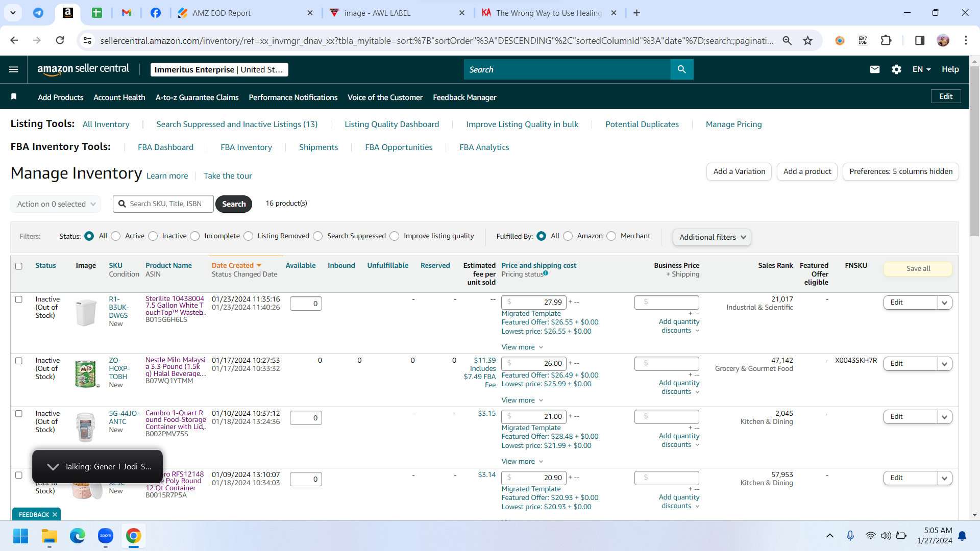
Task: Open Action on 0 selected dropdown
Action: click(x=56, y=204)
